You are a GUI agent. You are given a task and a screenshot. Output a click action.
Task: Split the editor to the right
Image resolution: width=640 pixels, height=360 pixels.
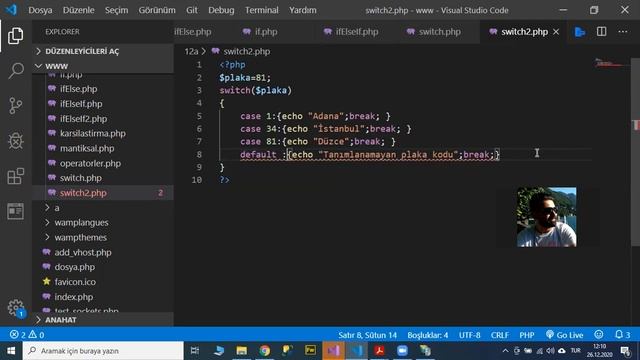pyautogui.click(x=601, y=32)
